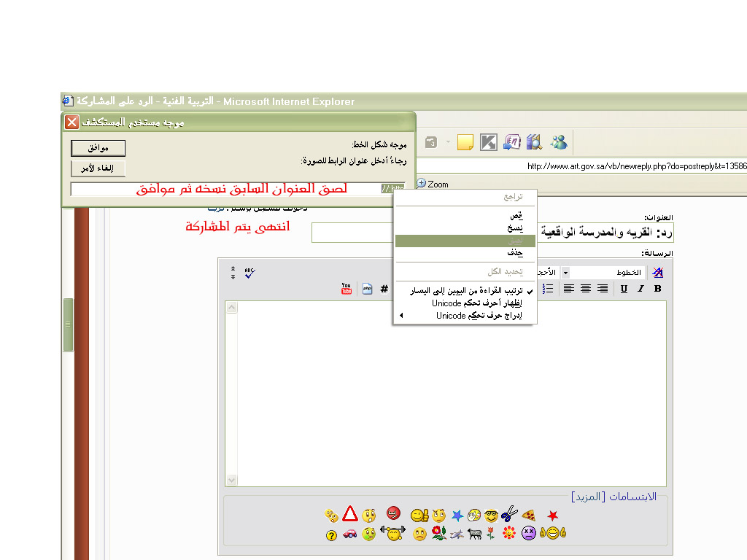Viewport: 747px width, 560px height.
Task: Open the fonts dropdown arrow
Action: point(565,272)
